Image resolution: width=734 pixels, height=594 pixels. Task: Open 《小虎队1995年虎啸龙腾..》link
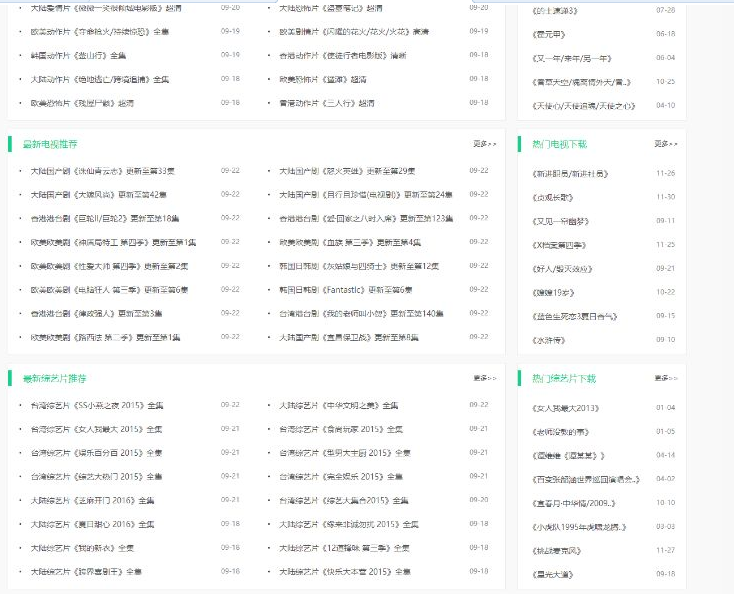click(579, 527)
